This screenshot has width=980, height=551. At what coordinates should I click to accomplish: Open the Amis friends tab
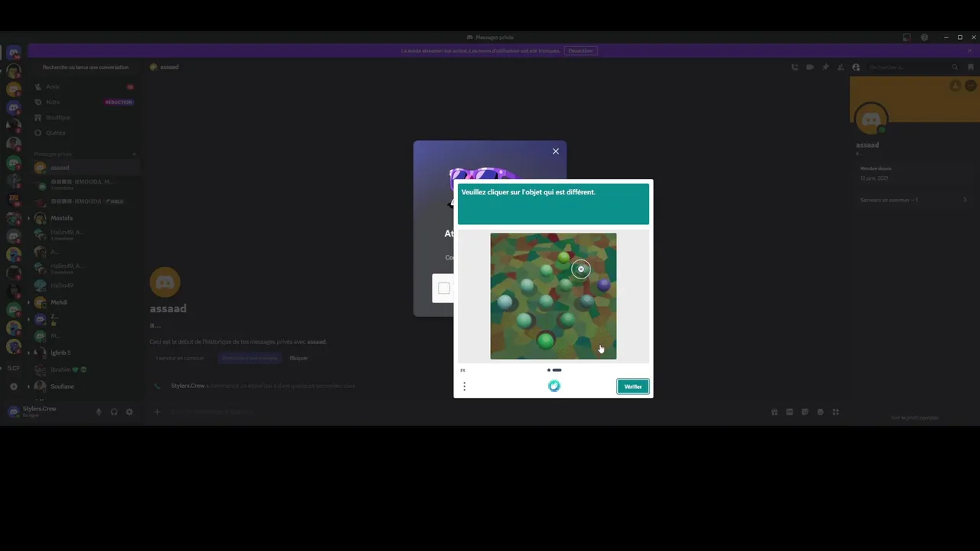click(x=84, y=86)
